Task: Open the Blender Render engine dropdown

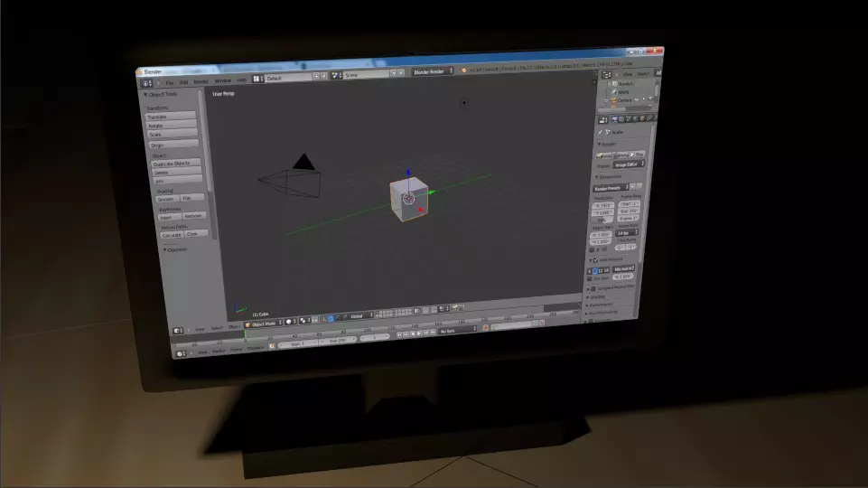Action: [x=433, y=71]
